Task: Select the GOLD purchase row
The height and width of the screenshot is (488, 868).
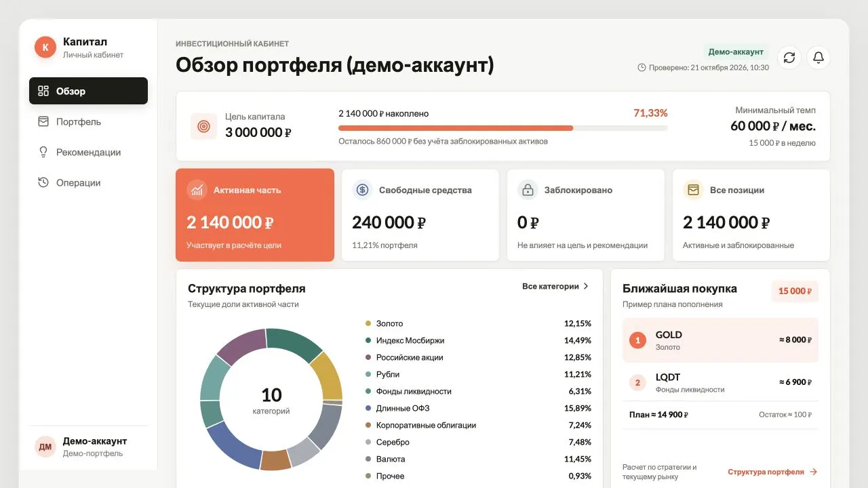Action: click(720, 340)
